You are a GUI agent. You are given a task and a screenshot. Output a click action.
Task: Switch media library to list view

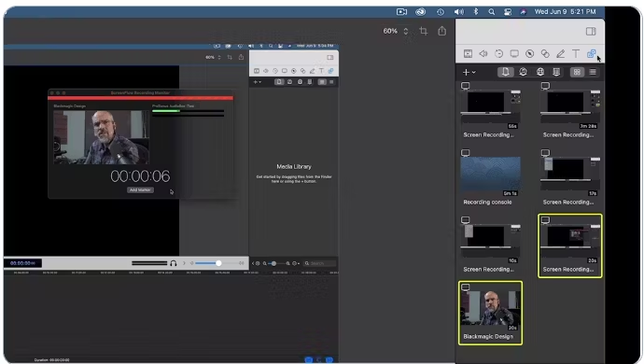tap(593, 72)
